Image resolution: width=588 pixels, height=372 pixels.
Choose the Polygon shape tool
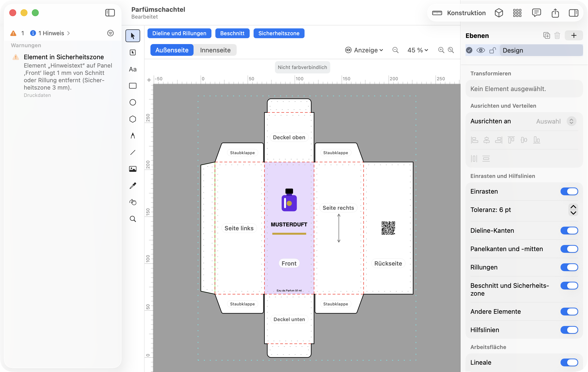coord(133,119)
